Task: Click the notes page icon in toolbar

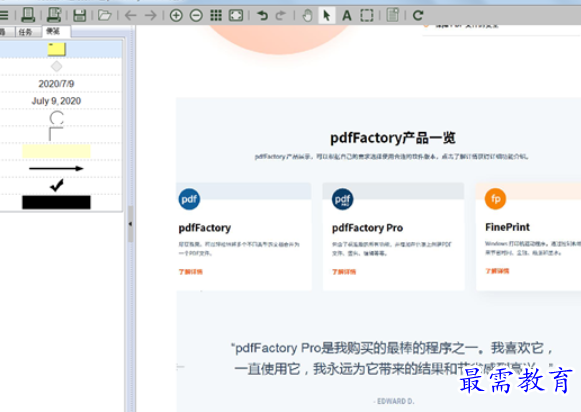Action: [x=392, y=15]
